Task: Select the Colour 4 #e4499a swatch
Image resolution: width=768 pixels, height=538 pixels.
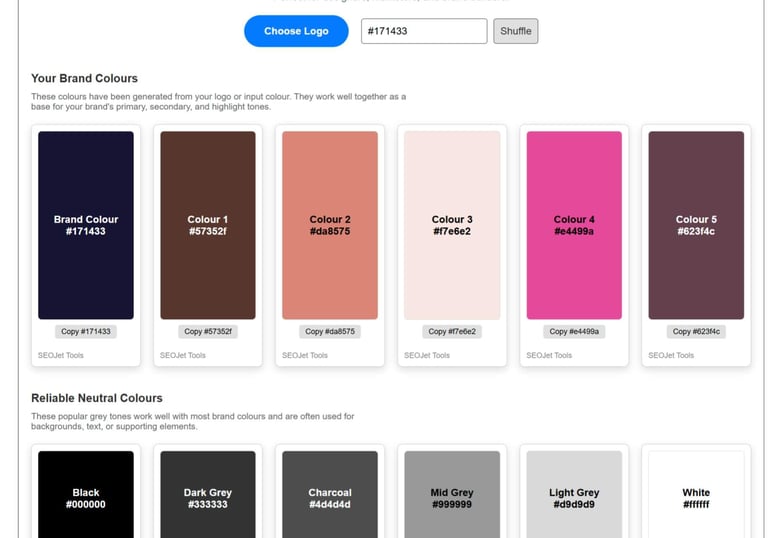Action: [x=574, y=225]
